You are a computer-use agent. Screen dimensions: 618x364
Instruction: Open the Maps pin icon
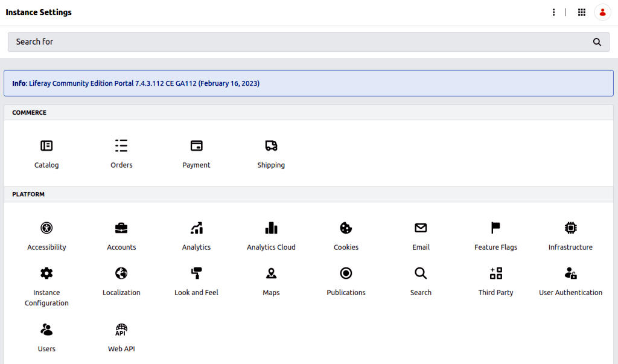(271, 273)
